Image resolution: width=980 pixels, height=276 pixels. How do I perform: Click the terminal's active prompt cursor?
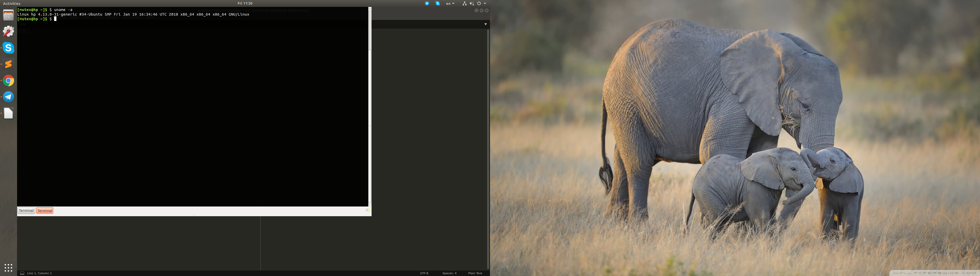click(x=55, y=19)
